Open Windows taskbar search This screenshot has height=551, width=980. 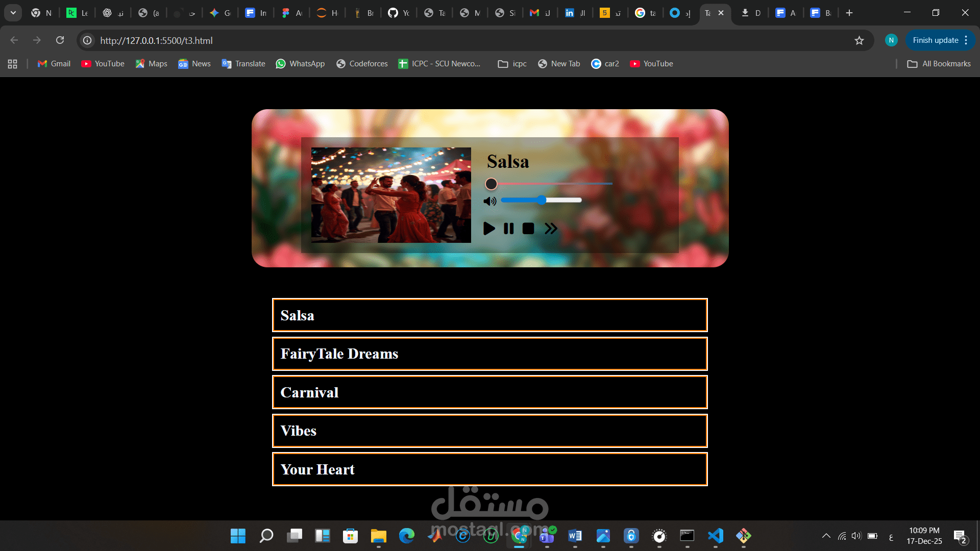(266, 536)
